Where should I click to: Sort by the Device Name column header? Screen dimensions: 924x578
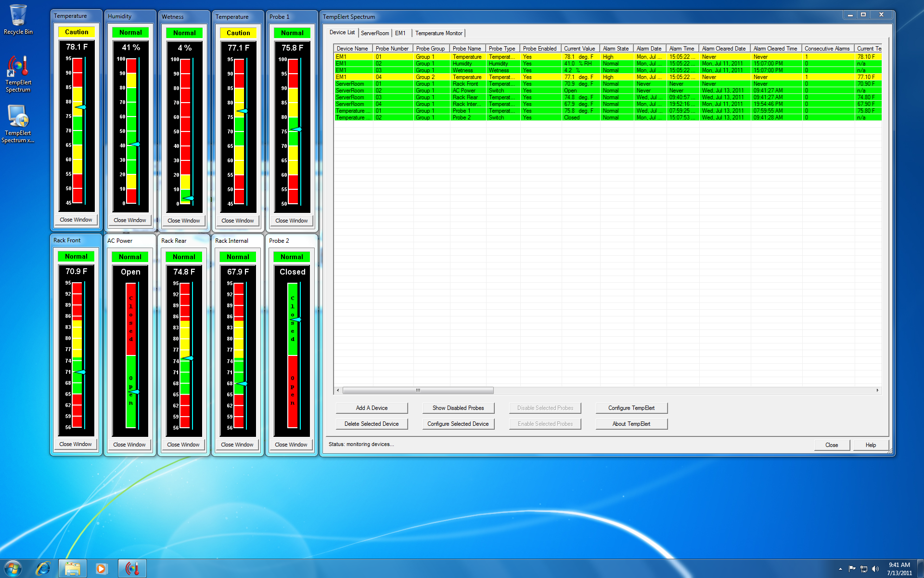[353, 49]
